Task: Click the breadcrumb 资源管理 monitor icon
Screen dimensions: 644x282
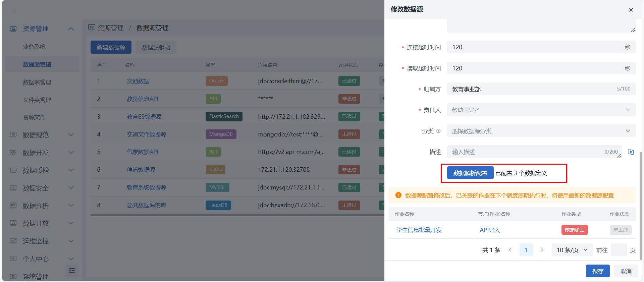Action: click(92, 27)
